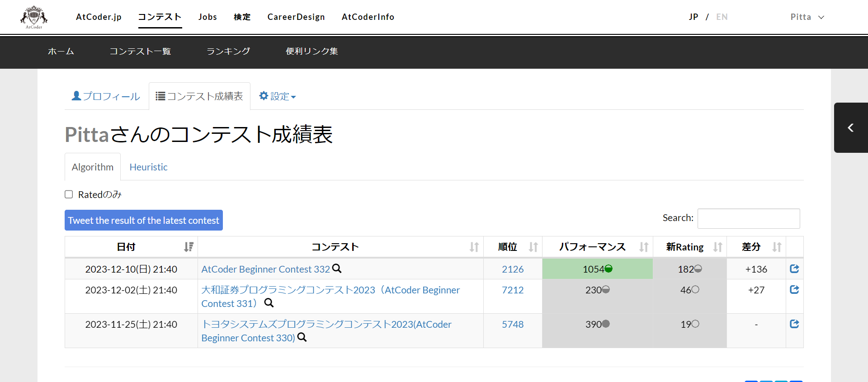This screenshot has width=868, height=382.
Task: Open rank 5748 standings link
Action: (x=513, y=324)
